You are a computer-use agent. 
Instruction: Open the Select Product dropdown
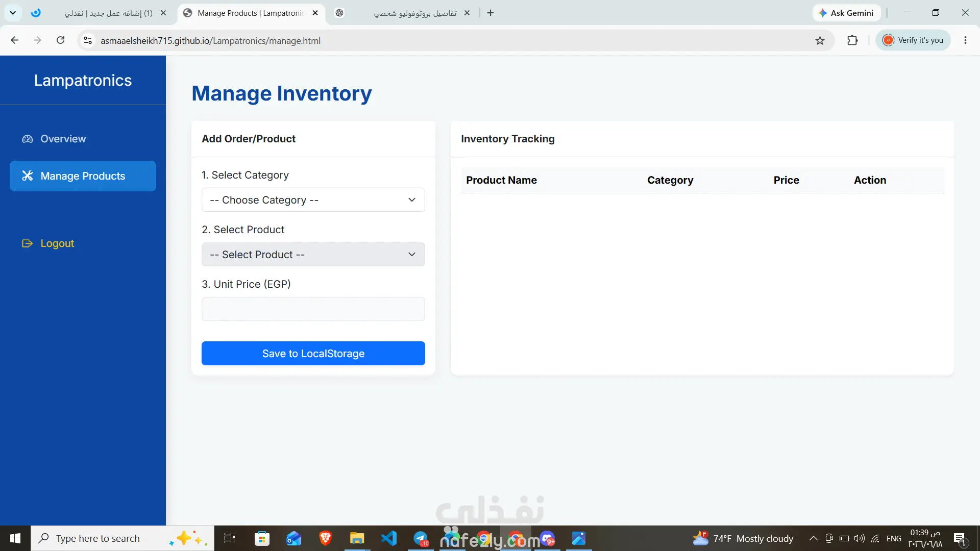[x=313, y=255]
